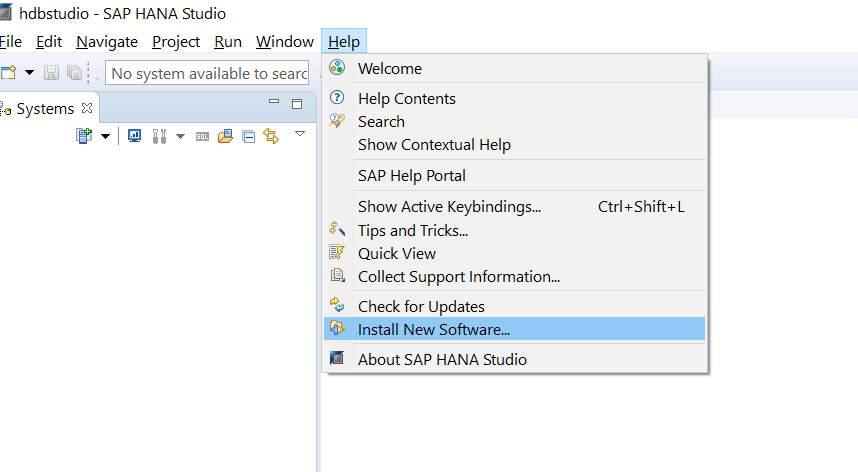This screenshot has width=858, height=472.
Task: Open the SQL console icon
Action: (x=202, y=136)
